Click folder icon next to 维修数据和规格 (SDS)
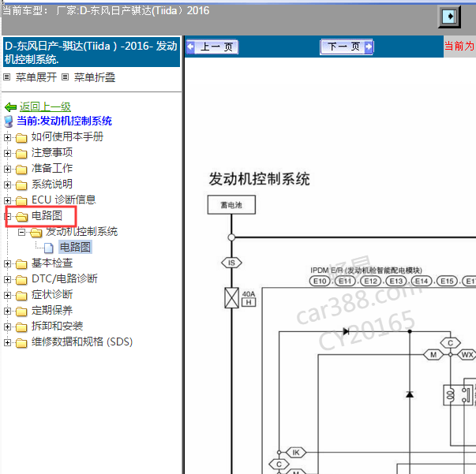This screenshot has width=476, height=474. (x=21, y=343)
